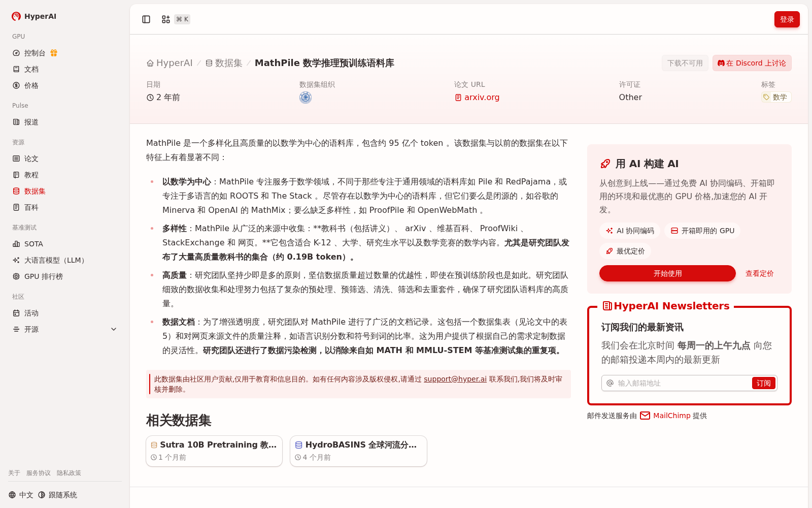Click the database icon before 数据集 breadcrumb
The height and width of the screenshot is (508, 812).
tap(209, 63)
